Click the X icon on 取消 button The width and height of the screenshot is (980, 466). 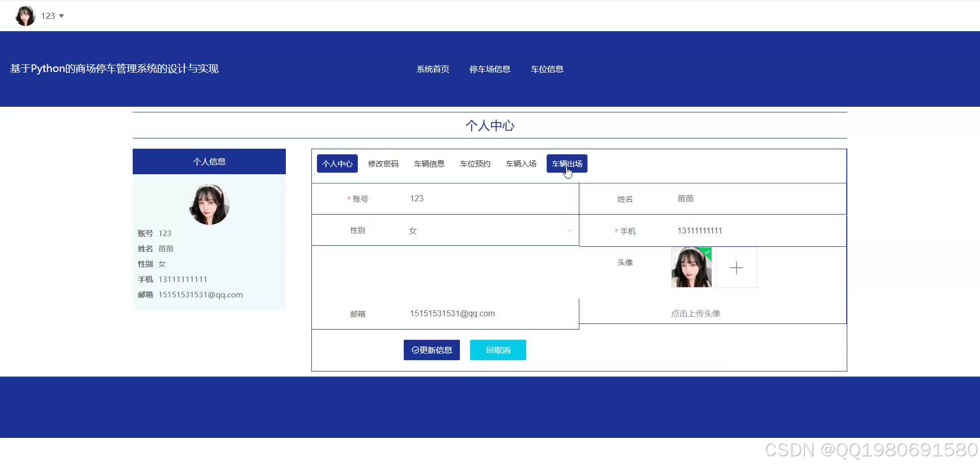pos(487,350)
